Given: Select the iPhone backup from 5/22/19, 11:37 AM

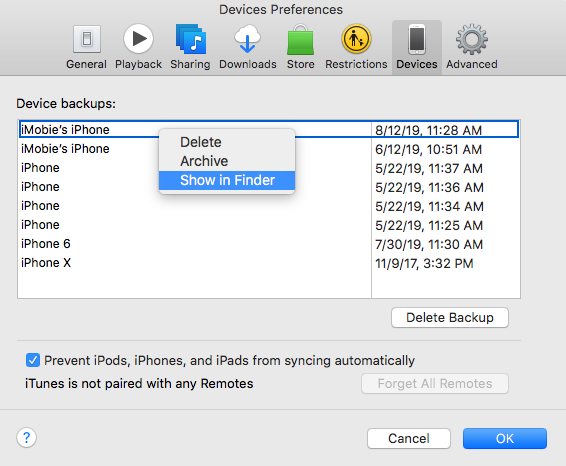Looking at the screenshot, I should pos(269,168).
